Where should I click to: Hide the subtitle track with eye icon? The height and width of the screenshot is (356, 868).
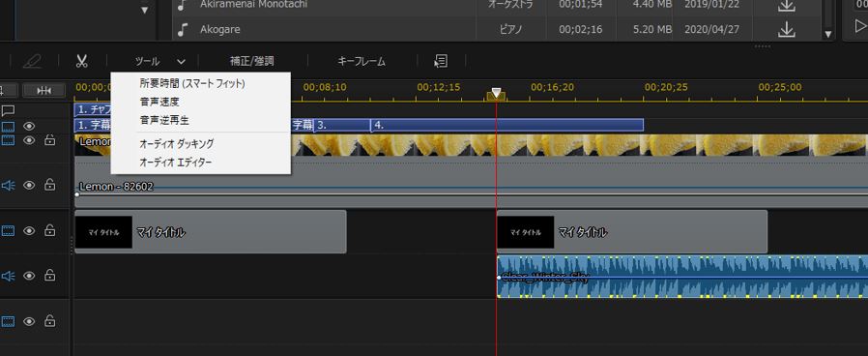tap(29, 126)
